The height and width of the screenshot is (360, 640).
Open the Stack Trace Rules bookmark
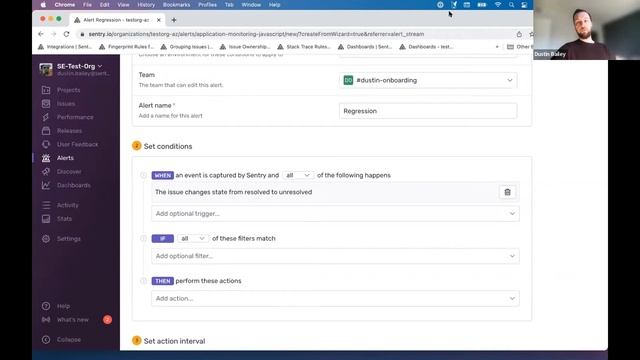(304, 47)
